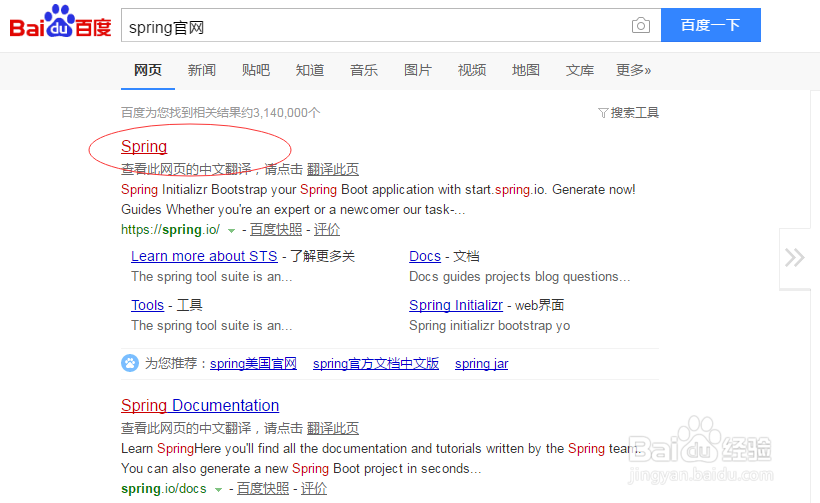Open the https://spring.io/ URL link
Image resolution: width=820 pixels, height=503 pixels.
pyautogui.click(x=170, y=230)
